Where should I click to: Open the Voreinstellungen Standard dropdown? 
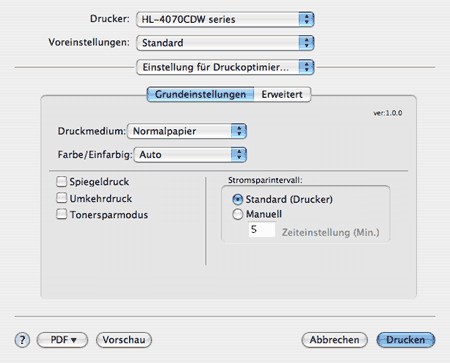225,43
